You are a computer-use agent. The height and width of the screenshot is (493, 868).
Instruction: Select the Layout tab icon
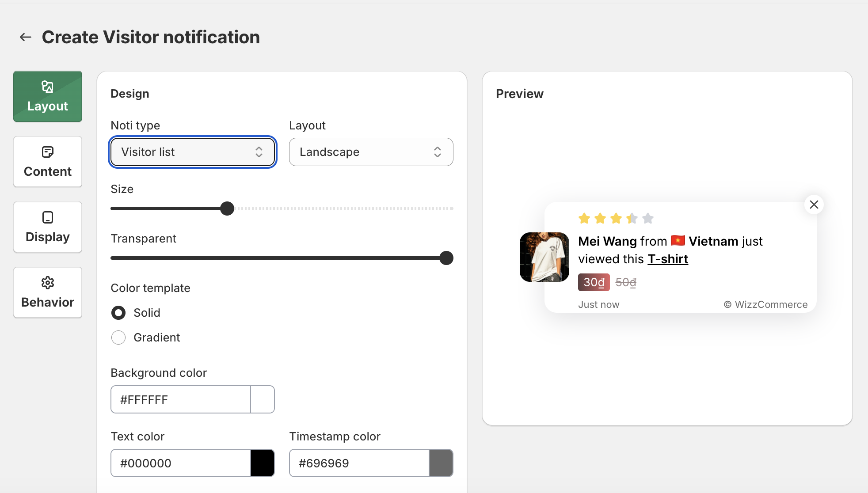click(48, 87)
